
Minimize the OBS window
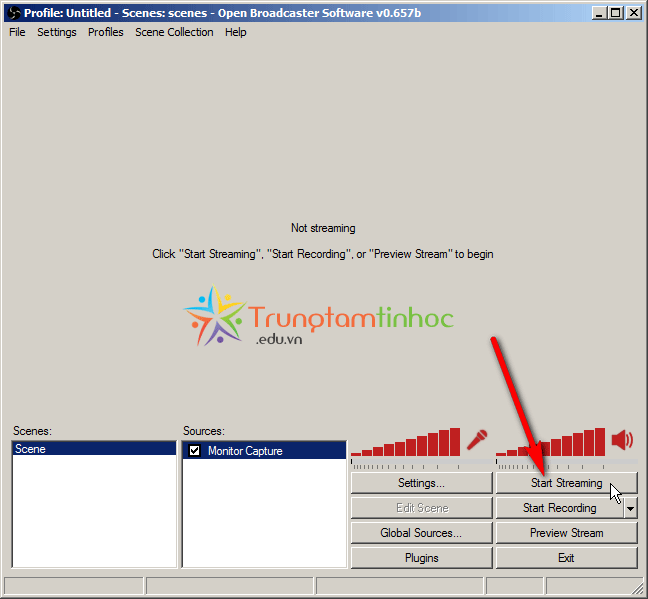(599, 13)
